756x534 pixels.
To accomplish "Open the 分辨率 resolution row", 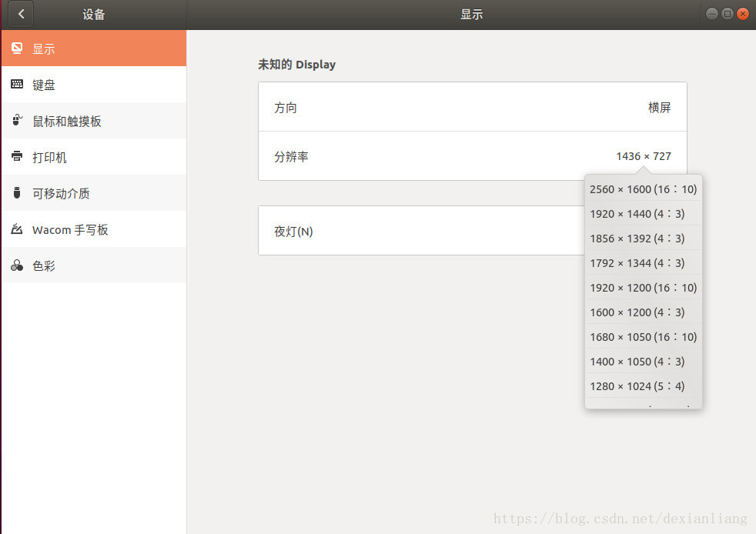I will (473, 156).
